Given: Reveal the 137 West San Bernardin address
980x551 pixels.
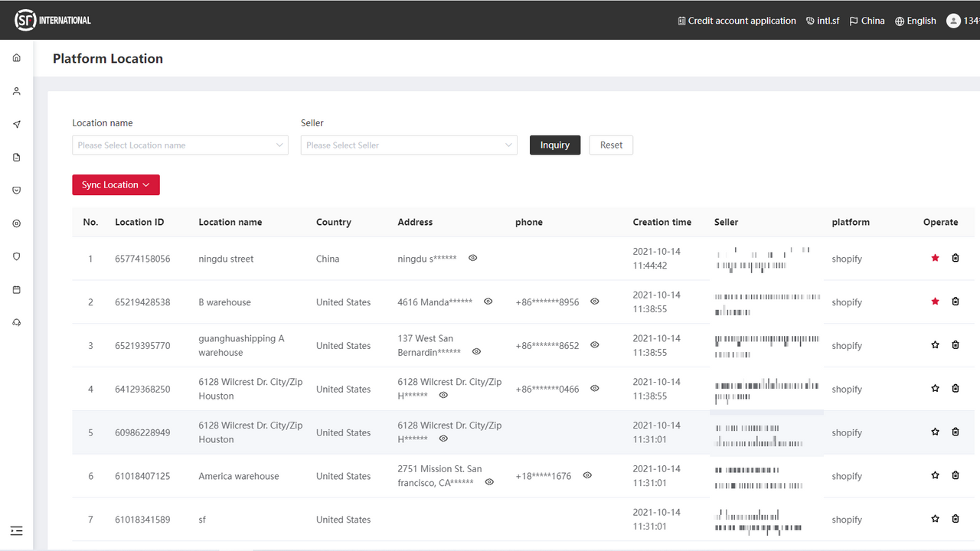Looking at the screenshot, I should [476, 352].
